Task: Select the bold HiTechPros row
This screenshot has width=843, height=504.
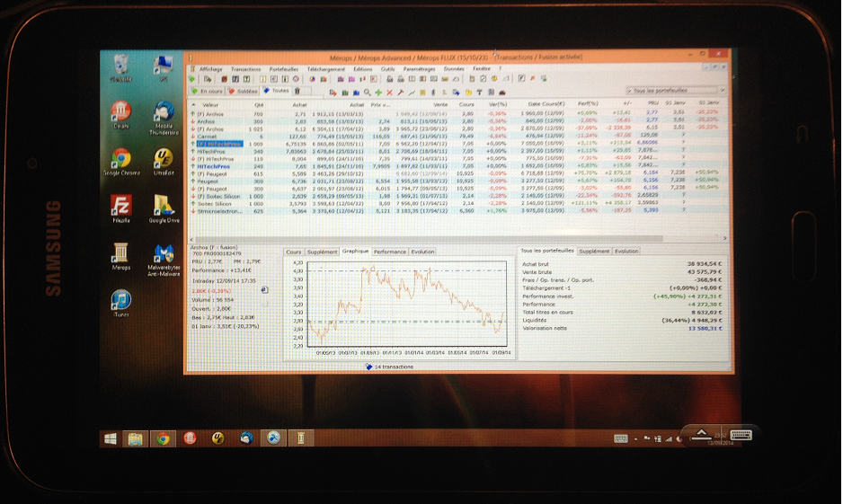Action: click(457, 166)
